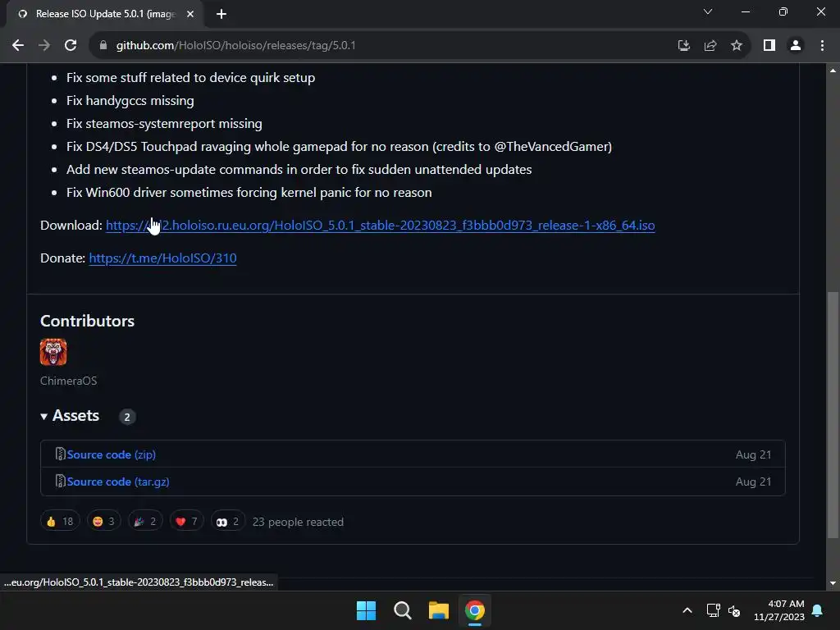
Task: Click the line 'Fix handygccs missing'
Action: click(130, 101)
